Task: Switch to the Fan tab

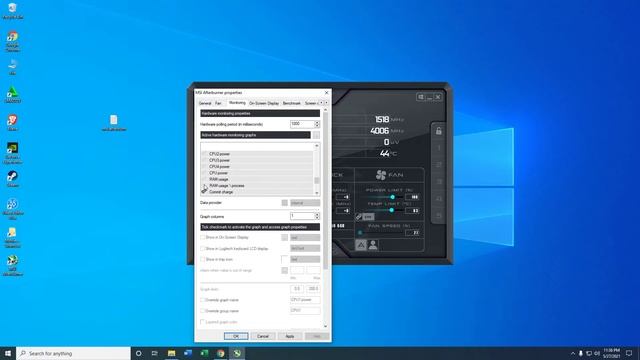Action: tap(218, 103)
